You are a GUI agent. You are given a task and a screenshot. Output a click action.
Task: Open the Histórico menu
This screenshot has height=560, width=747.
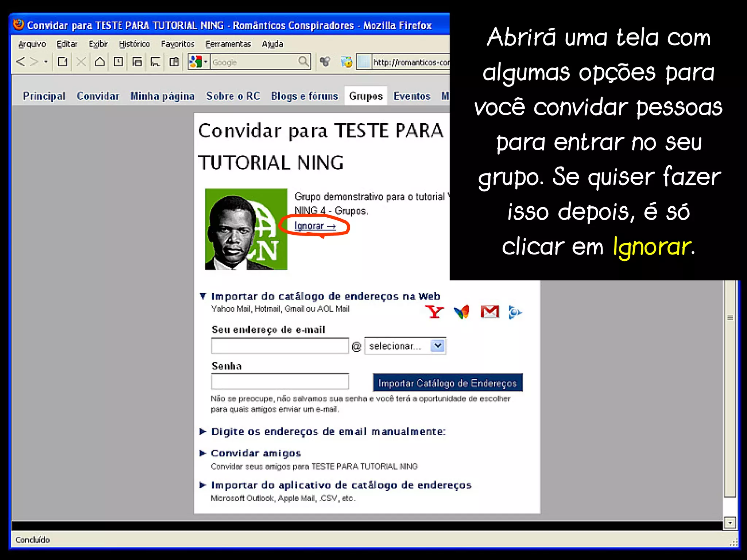pos(134,44)
